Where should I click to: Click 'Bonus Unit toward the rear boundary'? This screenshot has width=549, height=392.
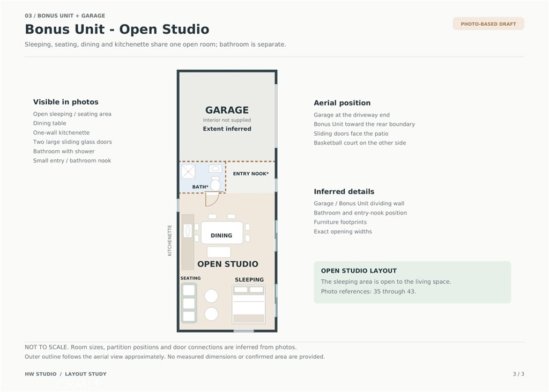[x=364, y=124]
